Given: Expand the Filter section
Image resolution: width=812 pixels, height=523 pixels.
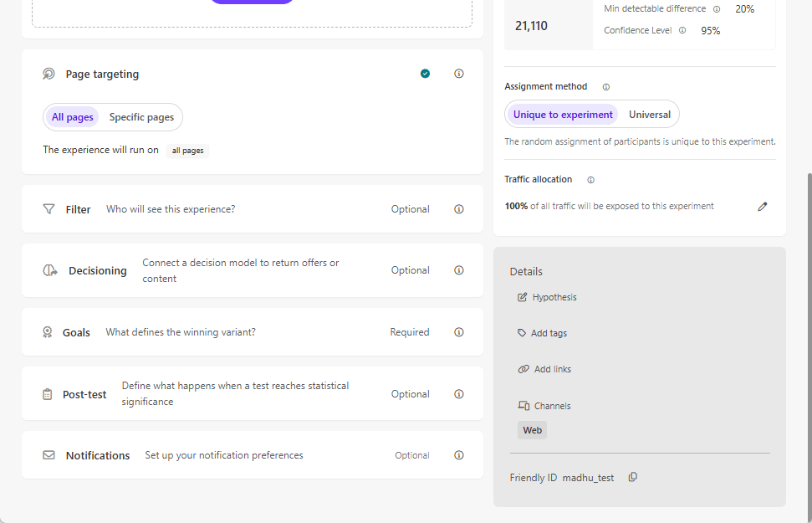Looking at the screenshot, I should tap(251, 209).
